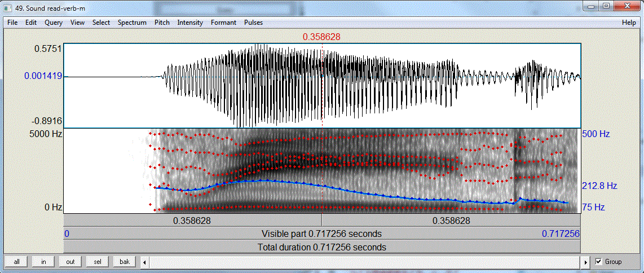Click the blue 0.001419 amplitude value
The height and width of the screenshot is (273, 644).
click(x=43, y=76)
